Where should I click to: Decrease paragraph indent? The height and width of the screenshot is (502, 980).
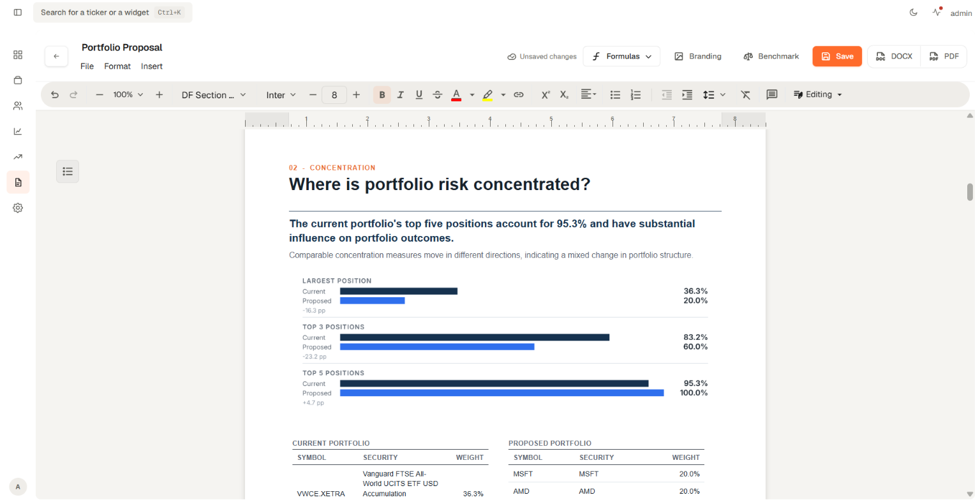tap(667, 94)
